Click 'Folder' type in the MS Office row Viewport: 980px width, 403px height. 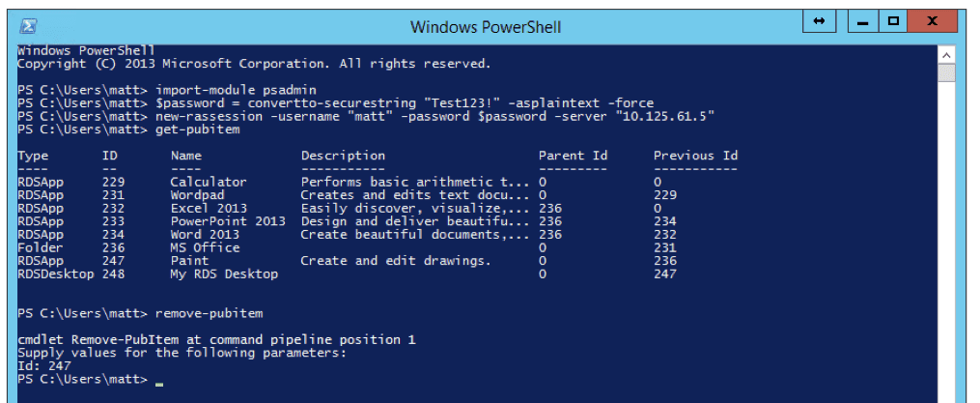pos(41,247)
